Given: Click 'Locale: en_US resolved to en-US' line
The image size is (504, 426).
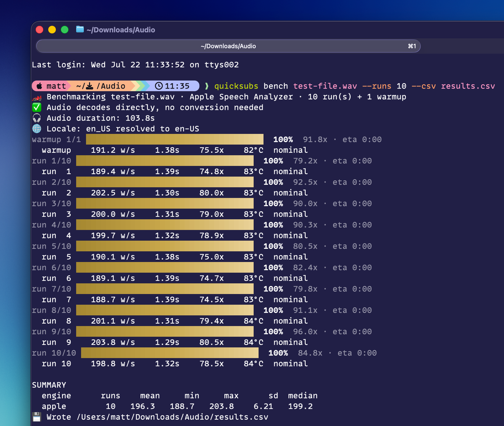Looking at the screenshot, I should click(x=123, y=129).
